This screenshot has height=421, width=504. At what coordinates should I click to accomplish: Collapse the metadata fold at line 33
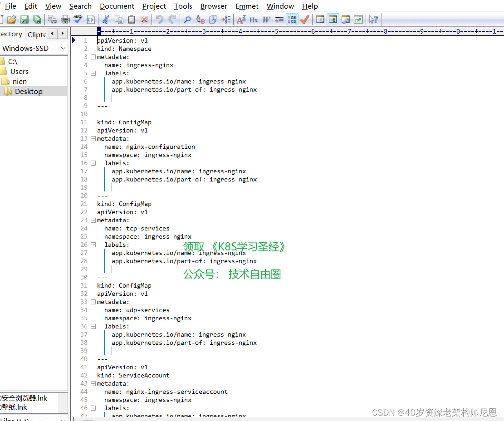(x=93, y=302)
